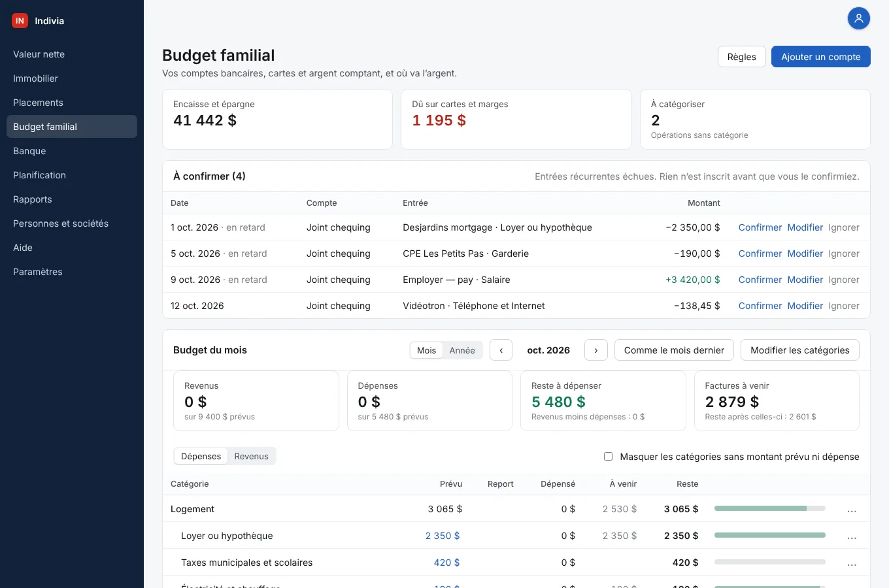The image size is (889, 588).
Task: Switch budget view to Année
Action: pyautogui.click(x=462, y=350)
